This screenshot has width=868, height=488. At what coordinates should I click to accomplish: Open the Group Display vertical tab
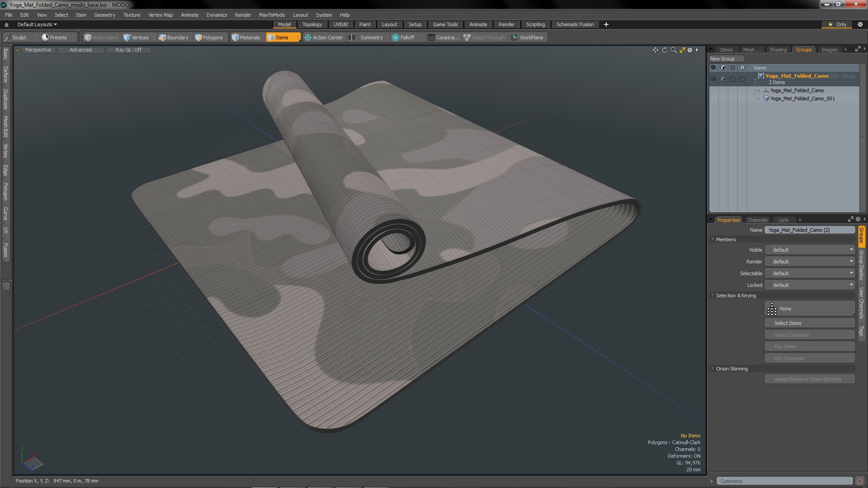pyautogui.click(x=862, y=265)
